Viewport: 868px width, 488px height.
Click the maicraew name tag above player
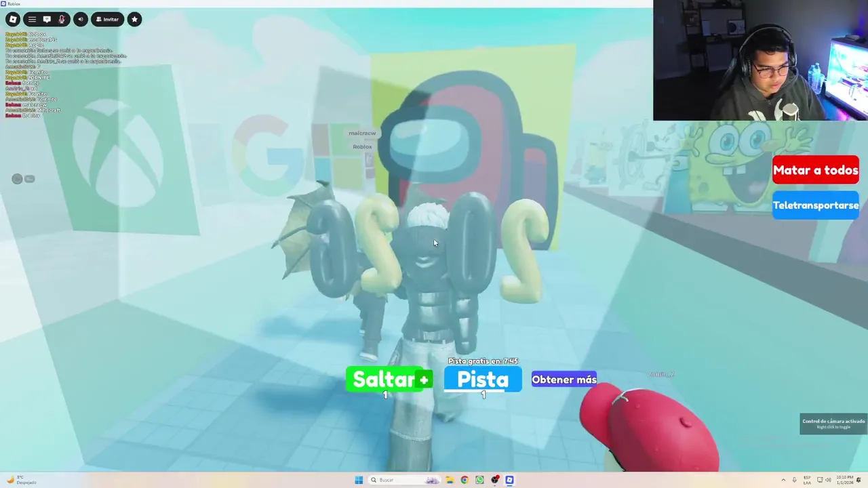point(362,133)
